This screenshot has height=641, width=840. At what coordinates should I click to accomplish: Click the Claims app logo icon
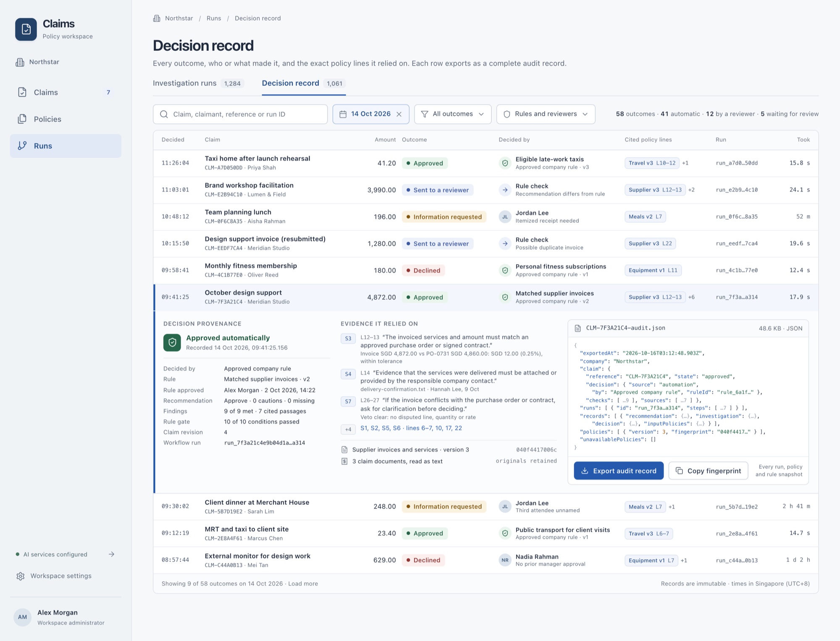[x=26, y=29]
